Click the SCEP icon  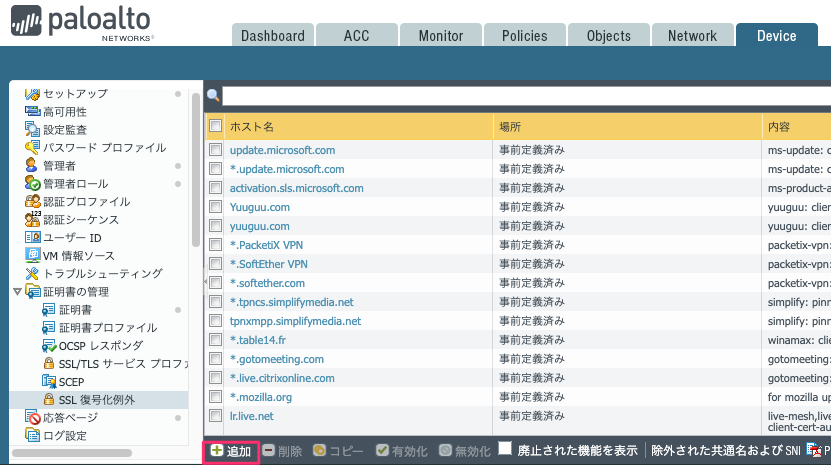(49, 381)
